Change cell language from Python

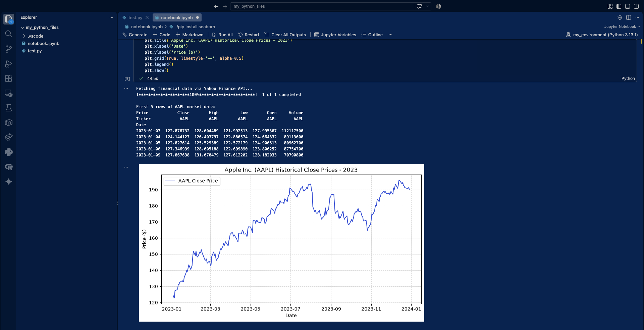click(628, 79)
